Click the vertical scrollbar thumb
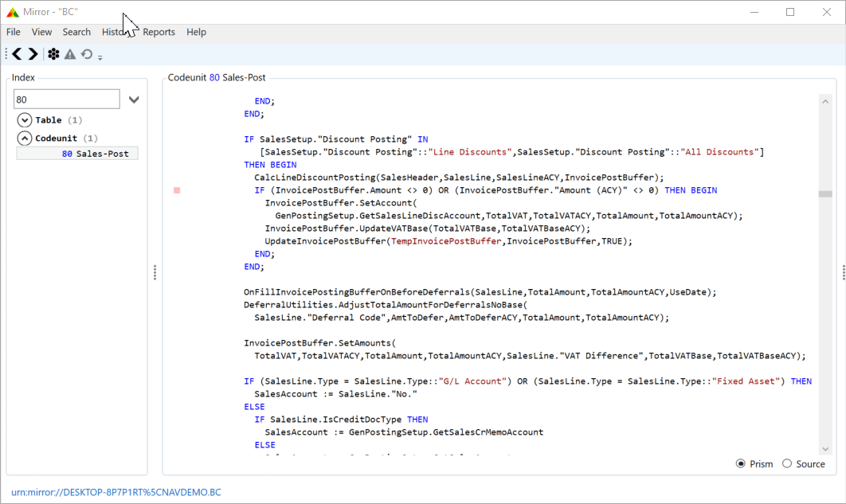The image size is (846, 504). point(825,194)
